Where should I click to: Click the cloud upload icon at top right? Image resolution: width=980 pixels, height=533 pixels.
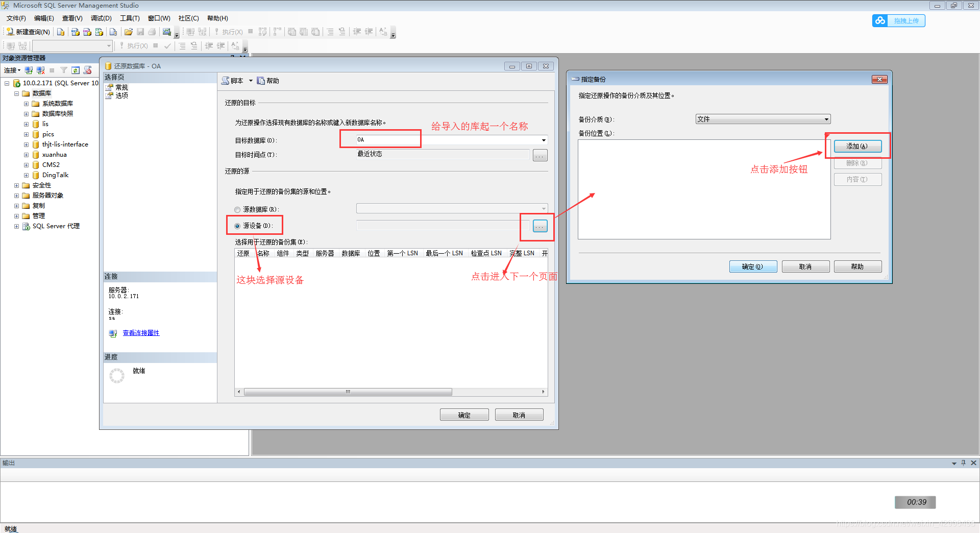(880, 20)
